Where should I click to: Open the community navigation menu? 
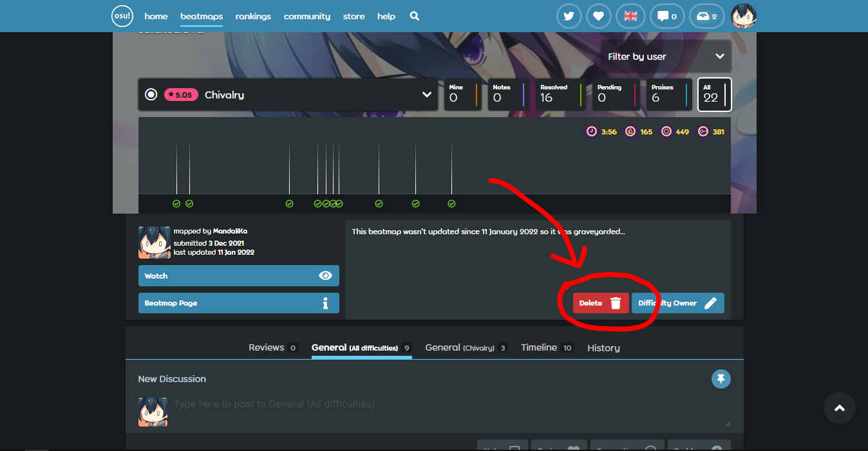point(307,16)
